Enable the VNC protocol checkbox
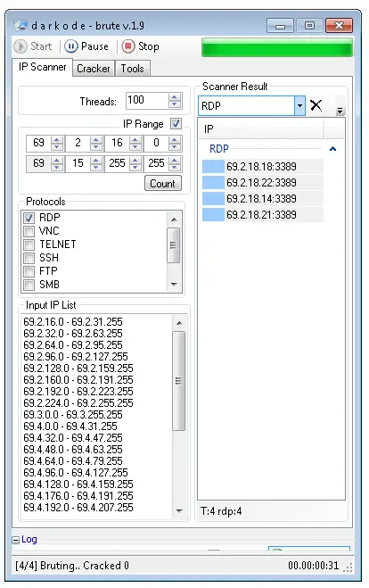Image resolution: width=369 pixels, height=588 pixels. tap(29, 231)
